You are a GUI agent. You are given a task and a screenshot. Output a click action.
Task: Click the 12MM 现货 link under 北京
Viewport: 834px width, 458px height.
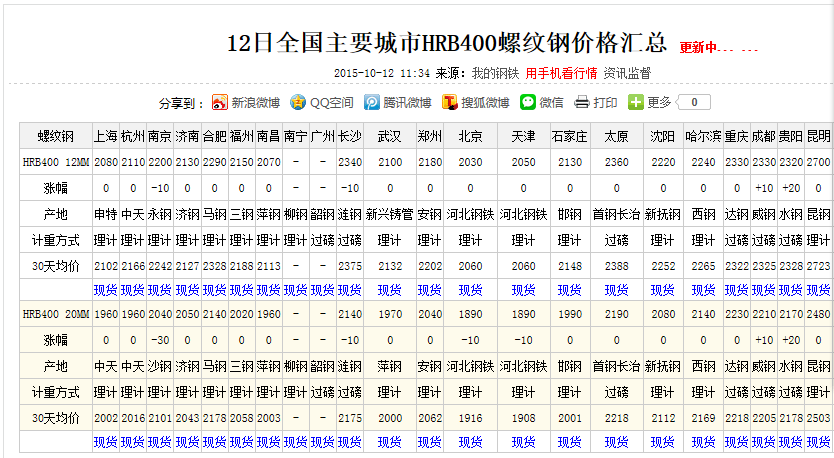tap(470, 290)
